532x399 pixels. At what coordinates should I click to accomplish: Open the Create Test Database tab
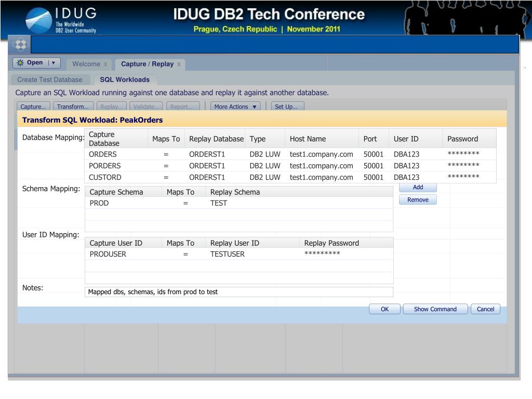[x=50, y=79]
